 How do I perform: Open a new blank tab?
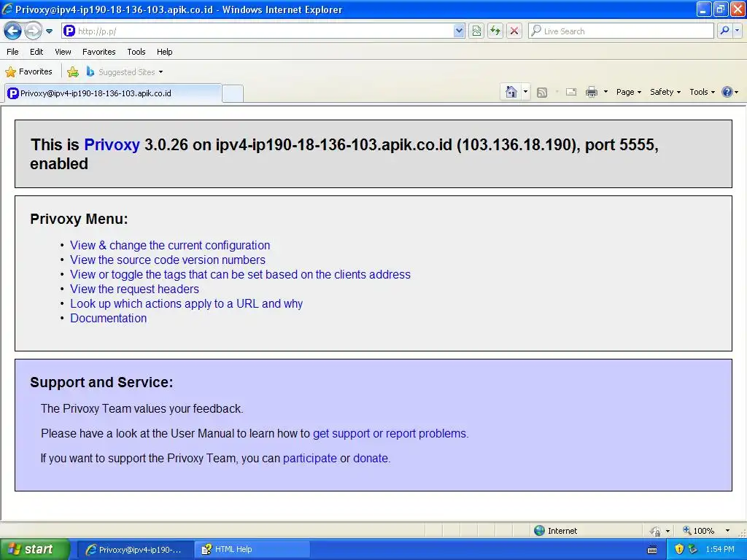tap(233, 93)
